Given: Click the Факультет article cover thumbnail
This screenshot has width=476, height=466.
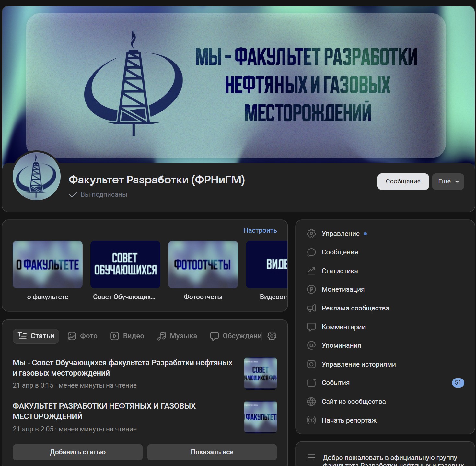Looking at the screenshot, I should 261,417.
